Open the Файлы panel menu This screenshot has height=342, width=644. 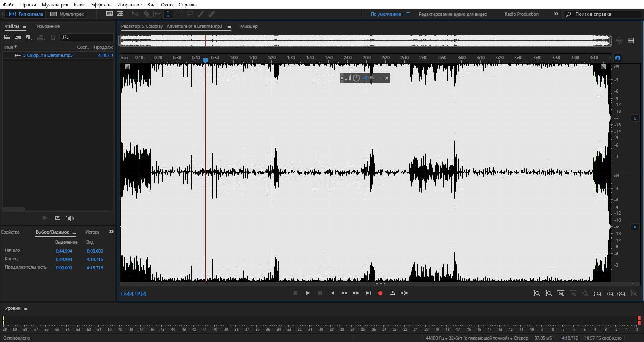24,26
